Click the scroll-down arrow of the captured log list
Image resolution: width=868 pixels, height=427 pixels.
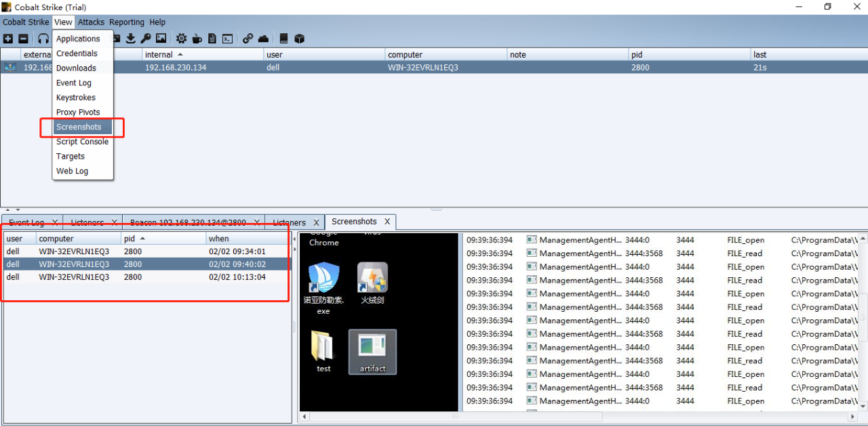863,406
